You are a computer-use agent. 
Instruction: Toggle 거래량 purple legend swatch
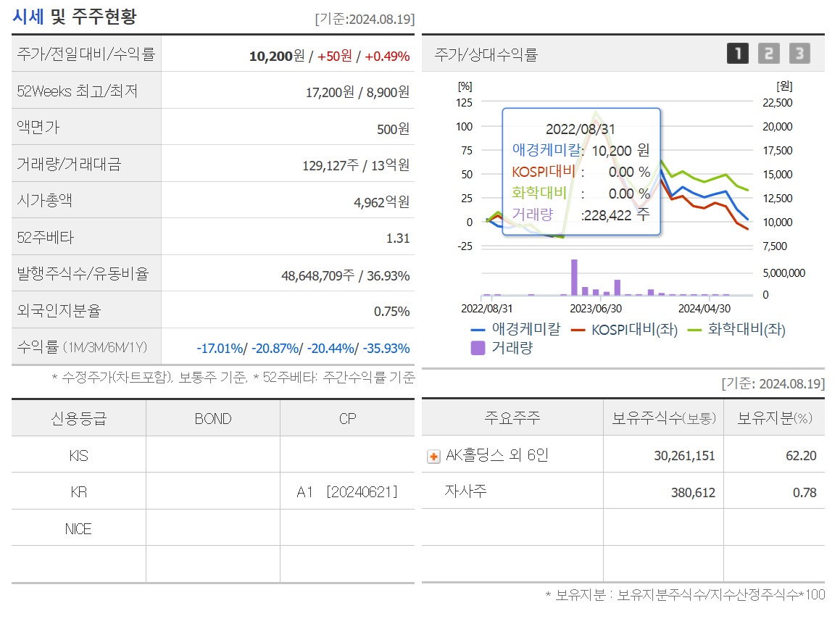[478, 348]
